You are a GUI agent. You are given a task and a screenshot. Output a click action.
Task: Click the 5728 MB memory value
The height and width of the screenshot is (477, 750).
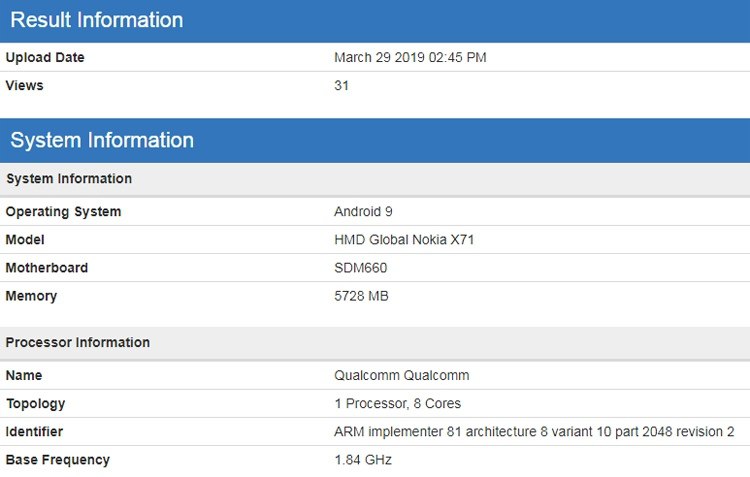click(361, 296)
